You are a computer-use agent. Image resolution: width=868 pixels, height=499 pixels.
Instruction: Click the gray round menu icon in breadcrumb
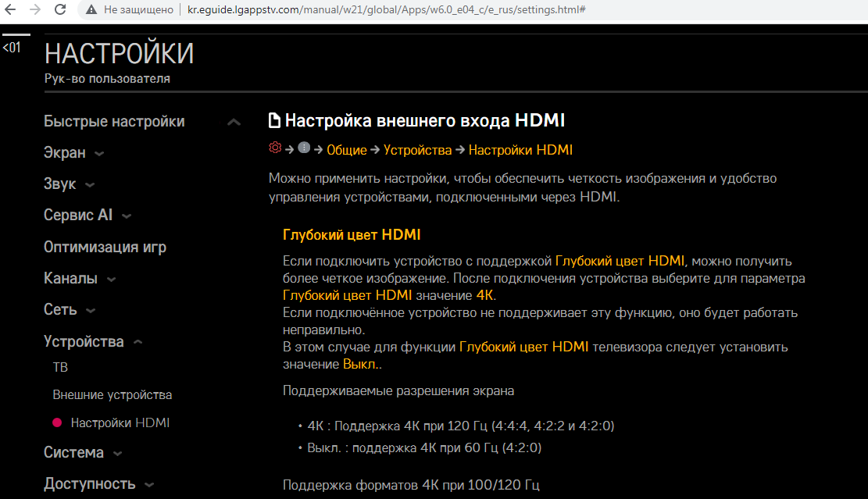click(304, 148)
